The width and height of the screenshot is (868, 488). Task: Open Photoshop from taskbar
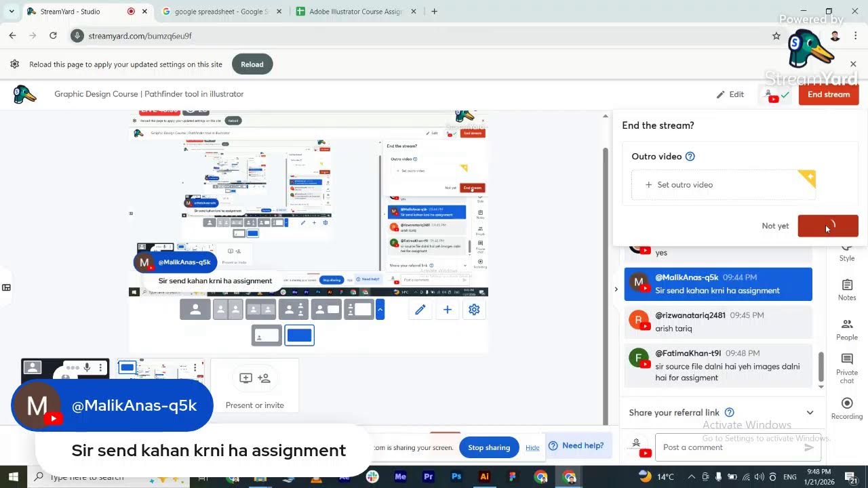[456, 476]
